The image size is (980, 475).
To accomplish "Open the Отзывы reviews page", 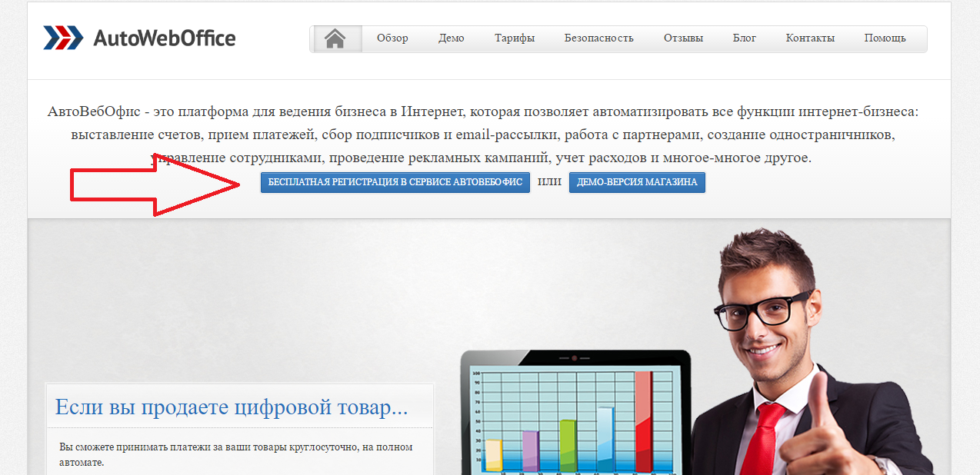I will 683,38.
